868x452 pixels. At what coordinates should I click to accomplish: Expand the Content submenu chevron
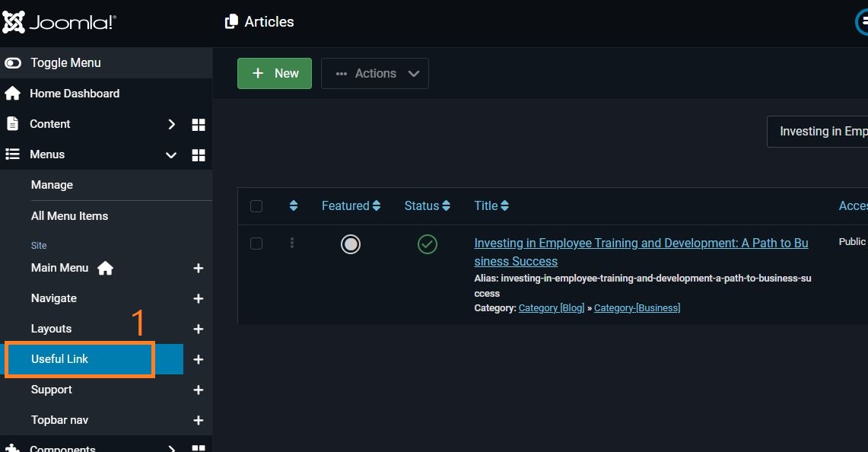point(172,125)
